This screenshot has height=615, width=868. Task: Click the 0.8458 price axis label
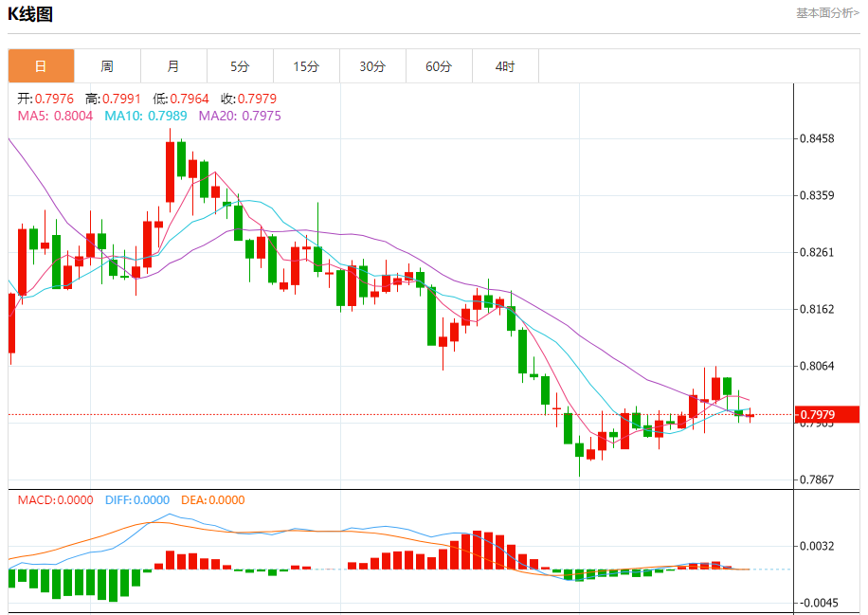(817, 138)
